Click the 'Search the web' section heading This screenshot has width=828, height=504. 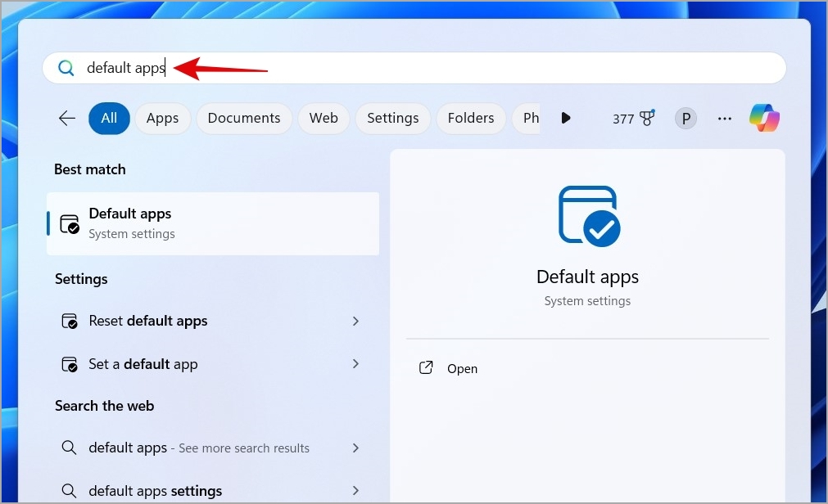coord(105,406)
